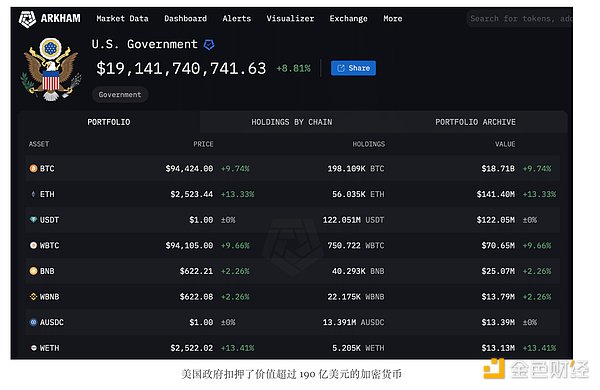Click the BNB price $622.21
The image size is (600, 390).
(x=196, y=271)
